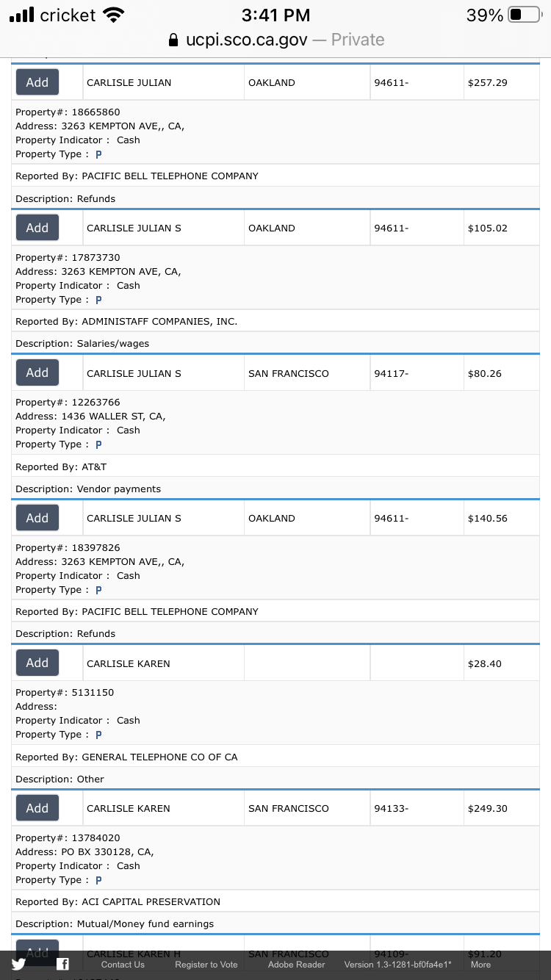The image size is (551, 980).
Task: Open the Twitter icon in footer
Action: click(18, 965)
